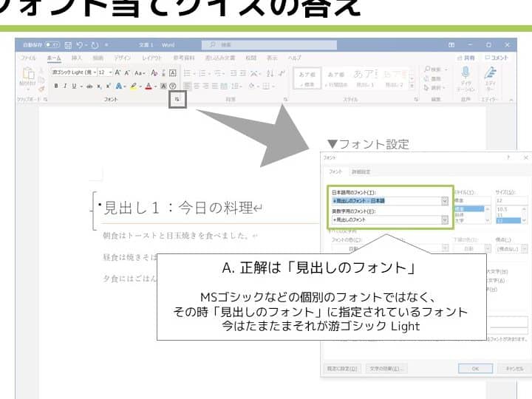
Task: Click the Bold formatting icon
Action: click(56, 86)
